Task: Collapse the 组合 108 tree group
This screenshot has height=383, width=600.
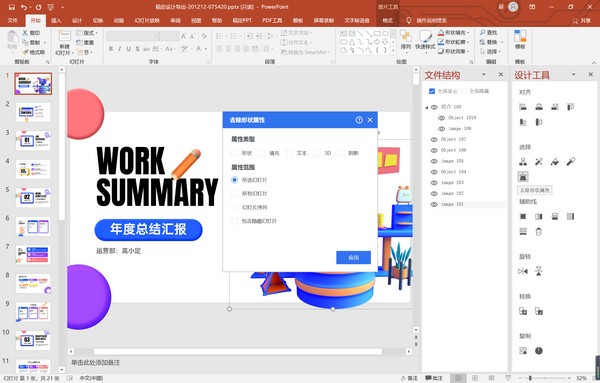Action: [x=427, y=107]
